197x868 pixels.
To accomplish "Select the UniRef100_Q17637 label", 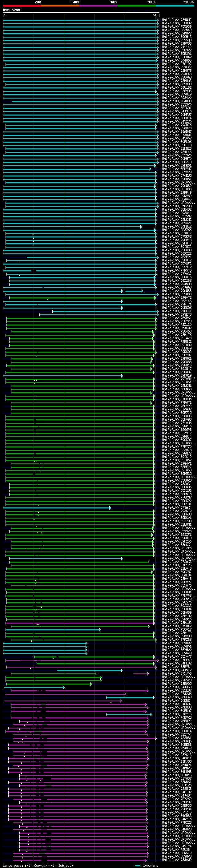I will pos(177,779).
